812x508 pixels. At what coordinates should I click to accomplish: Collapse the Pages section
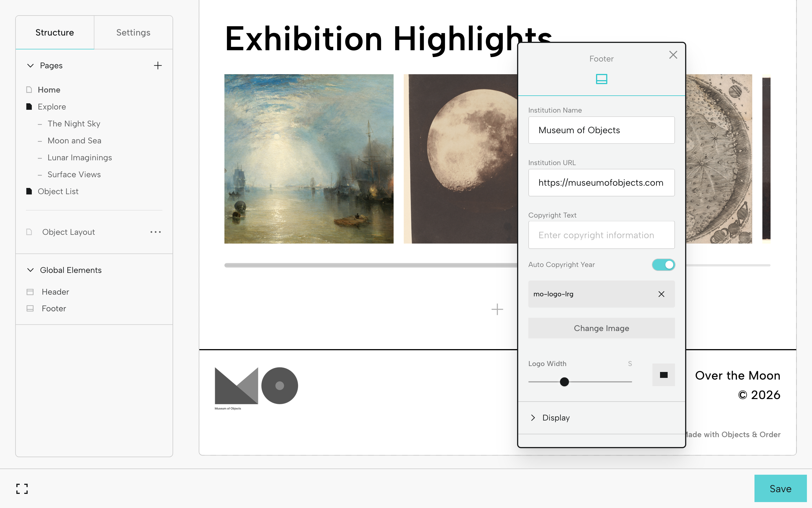(x=30, y=65)
